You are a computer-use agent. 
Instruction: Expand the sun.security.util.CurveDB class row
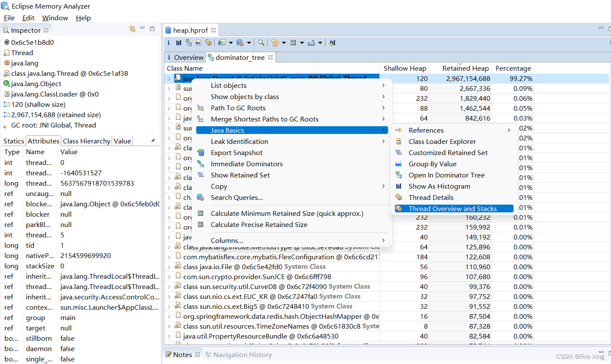(x=169, y=287)
